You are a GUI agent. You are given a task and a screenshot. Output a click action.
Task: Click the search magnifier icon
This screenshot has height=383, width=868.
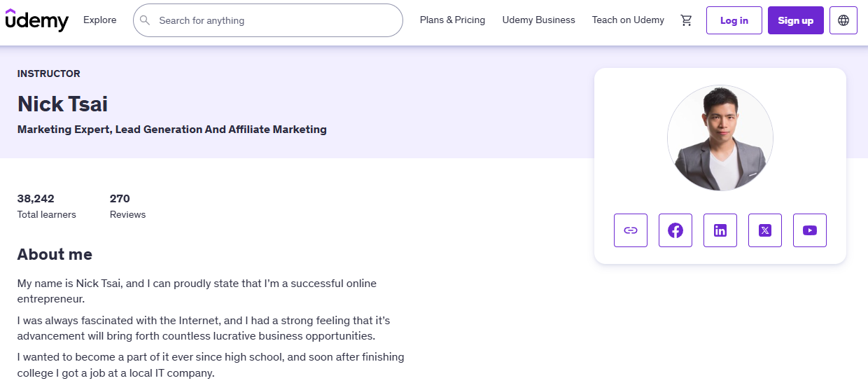click(145, 20)
